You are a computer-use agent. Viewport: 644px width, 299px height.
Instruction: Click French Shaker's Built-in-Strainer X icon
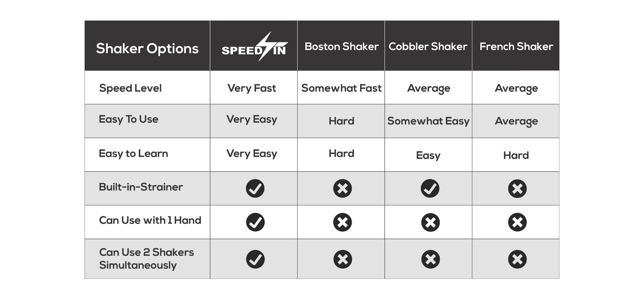[x=517, y=189]
